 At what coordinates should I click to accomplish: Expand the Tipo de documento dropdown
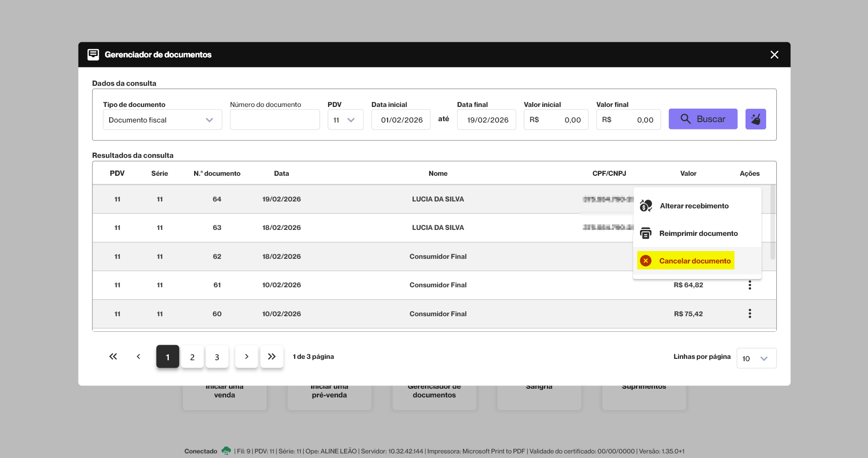point(162,120)
